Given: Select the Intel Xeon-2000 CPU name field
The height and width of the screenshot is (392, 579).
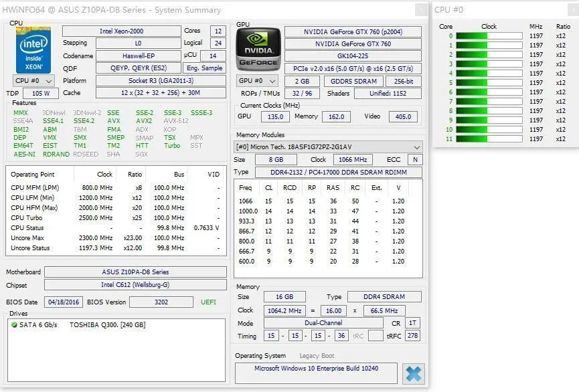Looking at the screenshot, I should pyautogui.click(x=121, y=31).
